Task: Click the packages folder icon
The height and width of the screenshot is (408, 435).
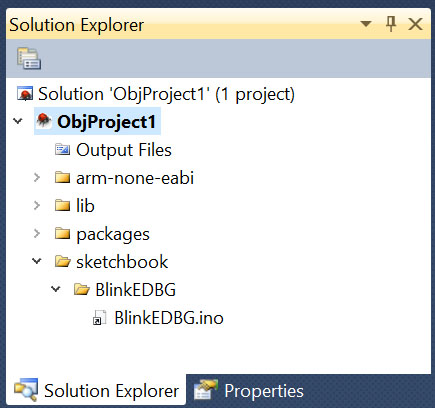Action: click(x=62, y=233)
